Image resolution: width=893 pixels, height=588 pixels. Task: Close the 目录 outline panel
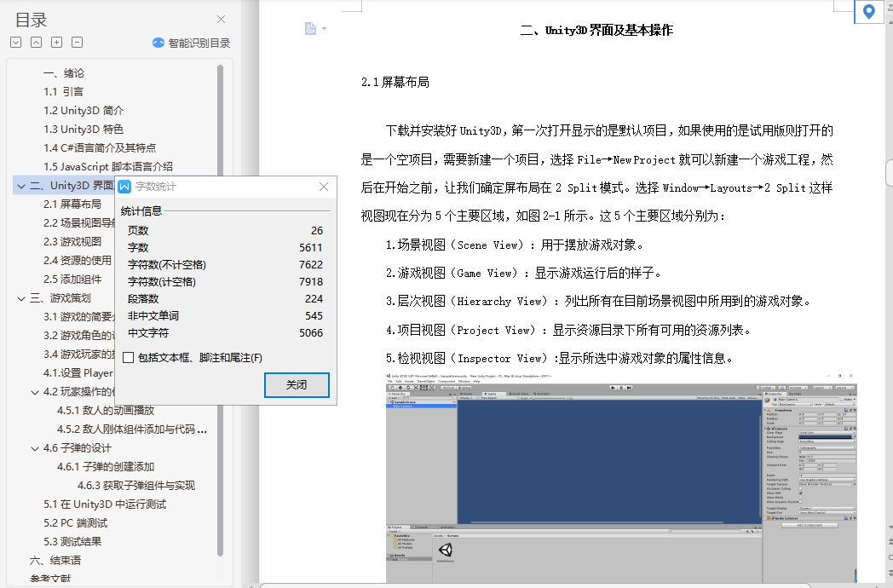(x=221, y=20)
